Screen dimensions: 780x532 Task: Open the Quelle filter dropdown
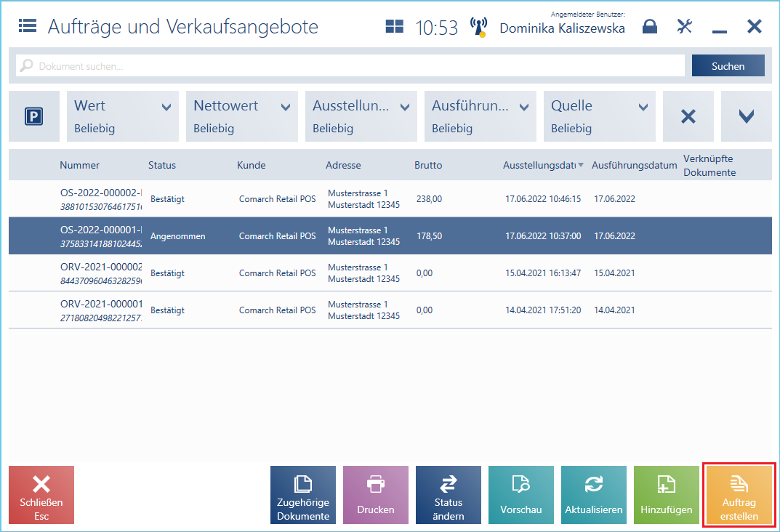599,116
